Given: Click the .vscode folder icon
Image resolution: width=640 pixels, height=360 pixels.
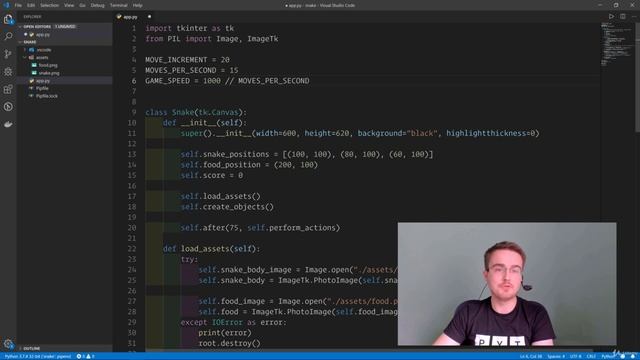Looking at the screenshot, I should (x=31, y=50).
